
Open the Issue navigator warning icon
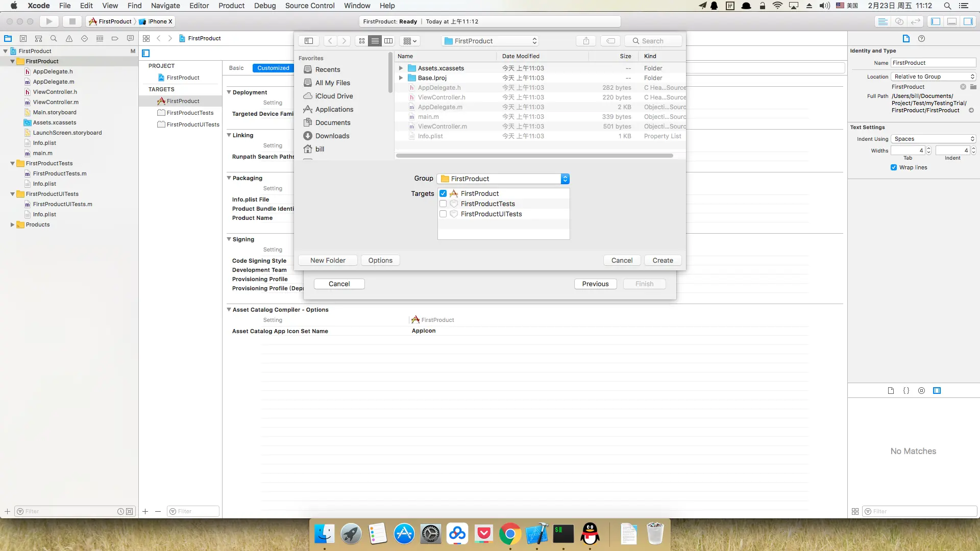click(69, 39)
